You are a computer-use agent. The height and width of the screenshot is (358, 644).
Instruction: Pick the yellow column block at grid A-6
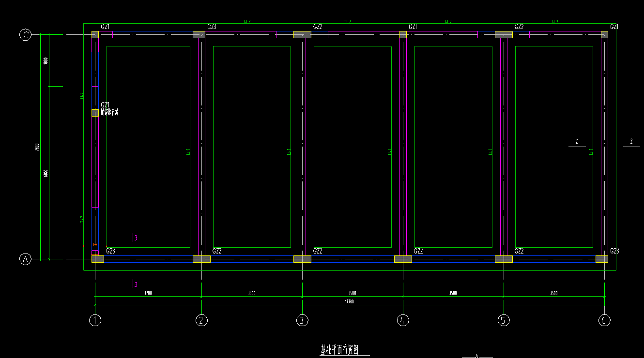coord(602,259)
